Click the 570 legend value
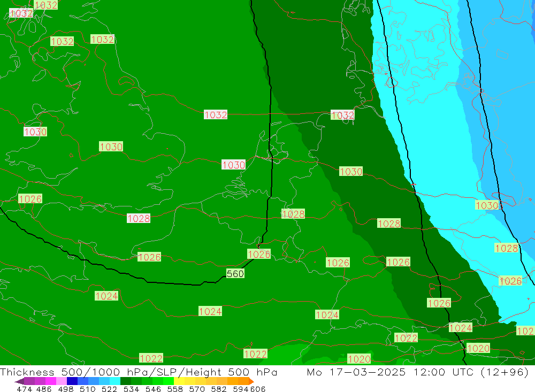The height and width of the screenshot is (392, 535). 196,389
